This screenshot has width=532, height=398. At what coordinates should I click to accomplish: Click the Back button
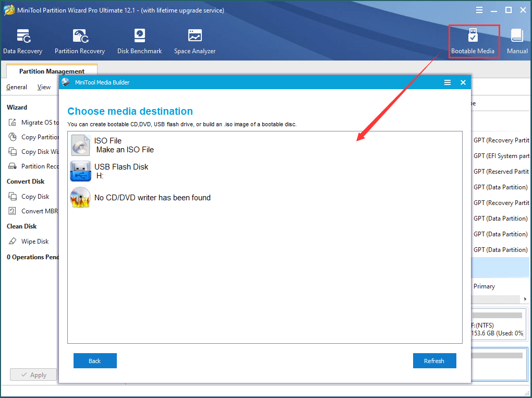(95, 360)
